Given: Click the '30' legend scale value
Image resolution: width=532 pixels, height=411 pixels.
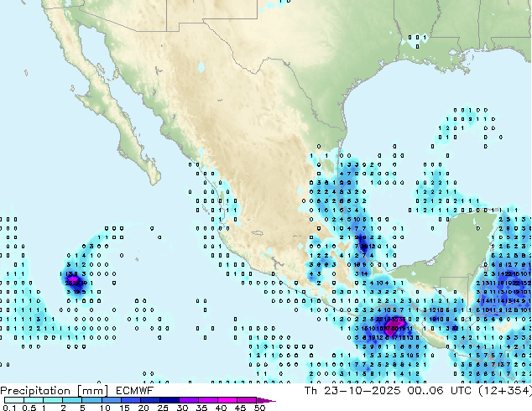Looking at the screenshot, I should tap(182, 408).
